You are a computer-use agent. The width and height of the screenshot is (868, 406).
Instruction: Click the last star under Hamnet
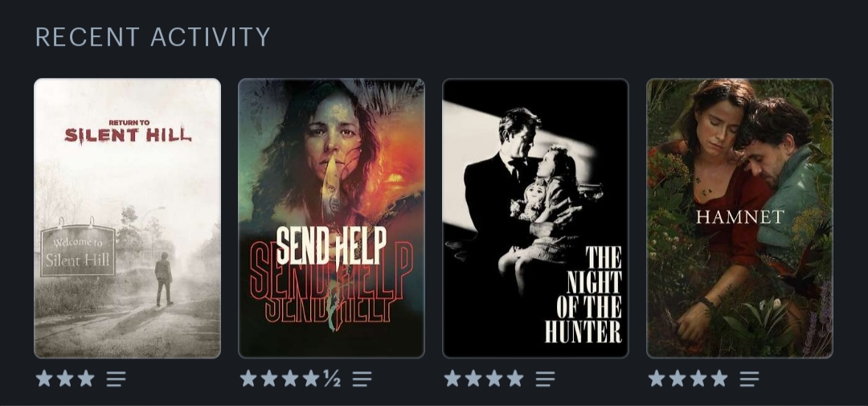[719, 379]
